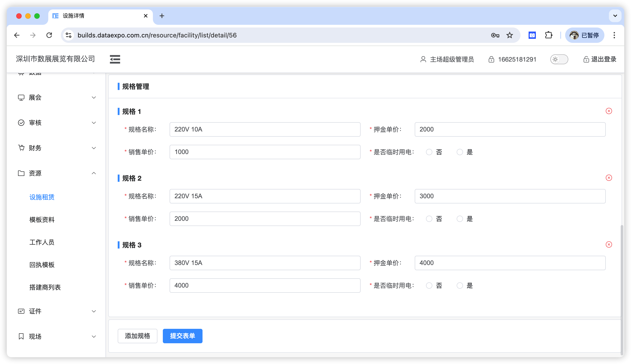The height and width of the screenshot is (364, 631).
Task: Open the password key icon in address bar
Action: click(x=495, y=35)
